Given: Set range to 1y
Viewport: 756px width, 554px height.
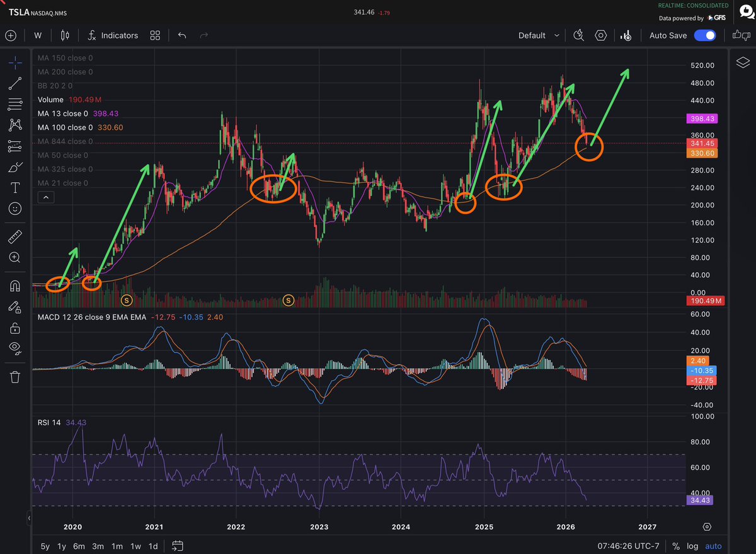Looking at the screenshot, I should 62,546.
